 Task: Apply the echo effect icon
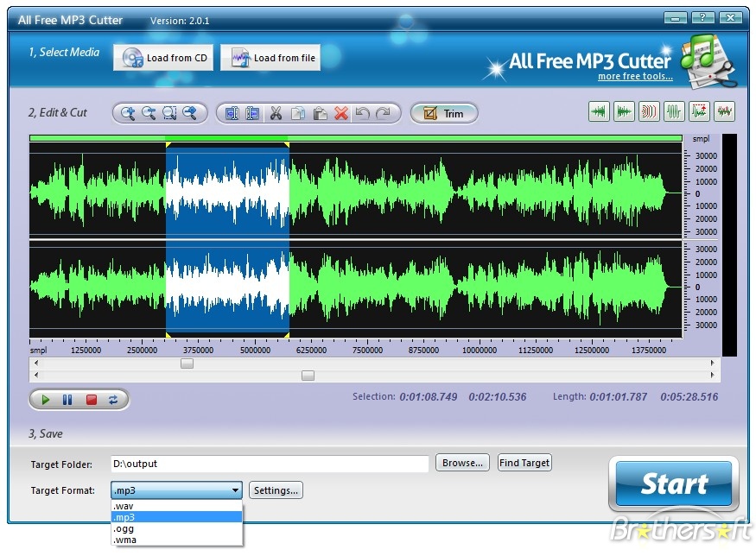(649, 111)
